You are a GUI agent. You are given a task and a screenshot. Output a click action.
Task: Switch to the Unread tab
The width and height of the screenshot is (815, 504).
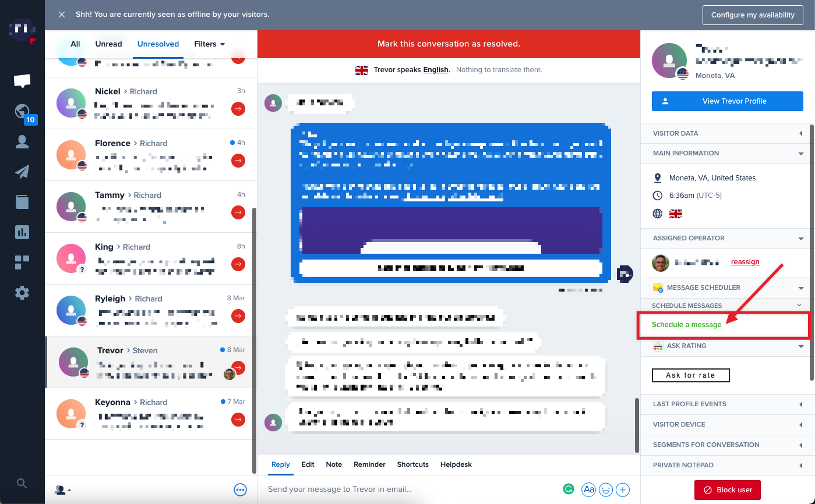(x=108, y=44)
